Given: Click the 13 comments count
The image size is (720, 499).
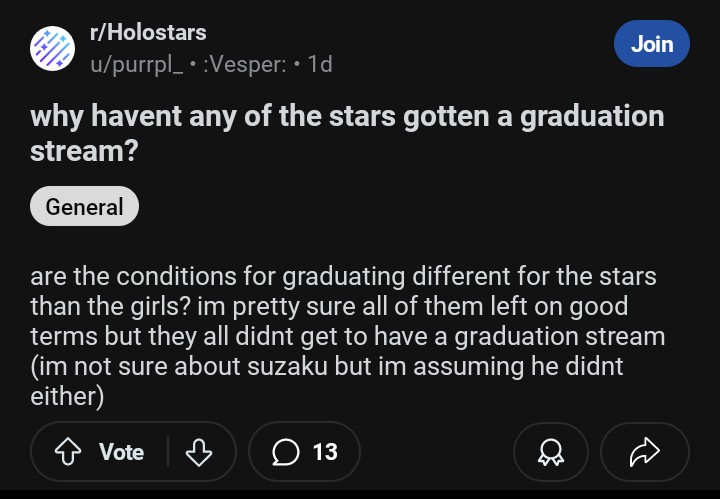Looking at the screenshot, I should click(325, 452).
